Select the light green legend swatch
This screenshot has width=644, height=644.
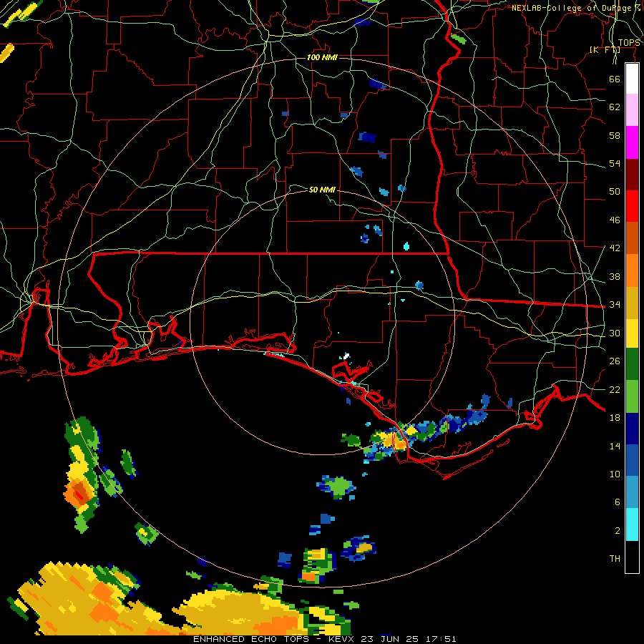632,396
